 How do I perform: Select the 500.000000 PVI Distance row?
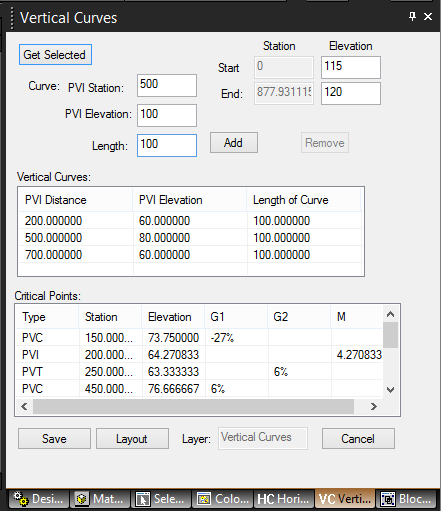tap(190, 238)
